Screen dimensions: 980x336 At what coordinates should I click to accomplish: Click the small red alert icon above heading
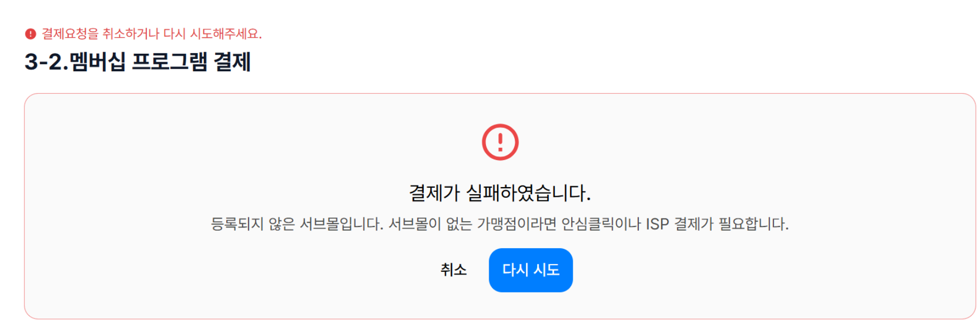(x=30, y=34)
